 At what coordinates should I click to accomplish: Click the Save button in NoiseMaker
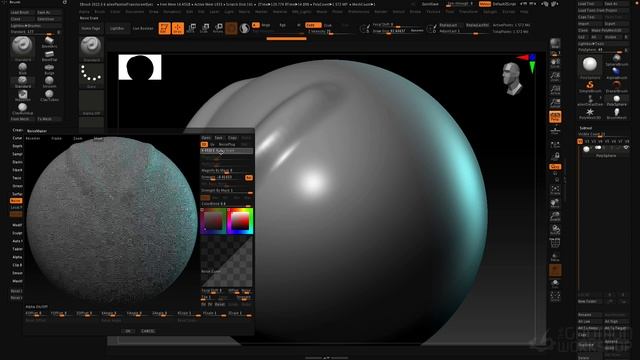tap(219, 138)
